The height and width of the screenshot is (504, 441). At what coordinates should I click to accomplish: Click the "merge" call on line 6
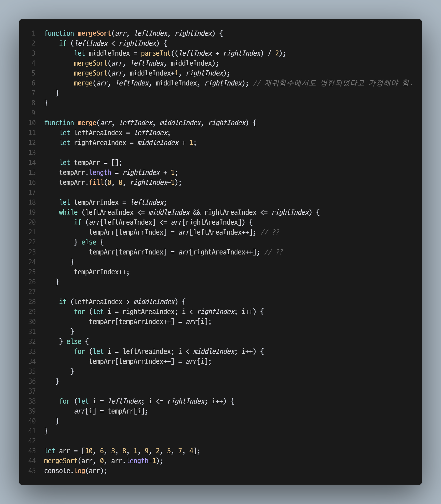click(83, 83)
